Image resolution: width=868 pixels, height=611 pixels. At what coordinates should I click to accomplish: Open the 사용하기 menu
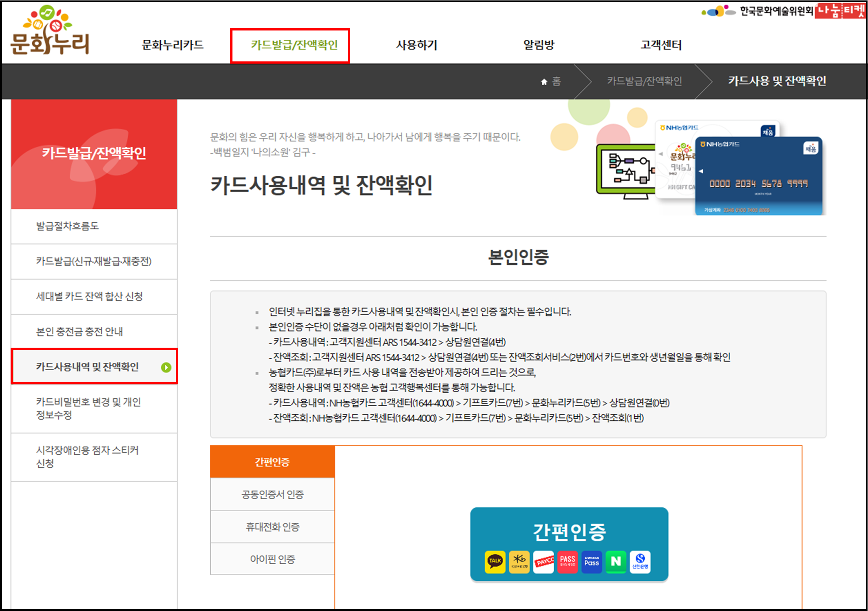[416, 44]
